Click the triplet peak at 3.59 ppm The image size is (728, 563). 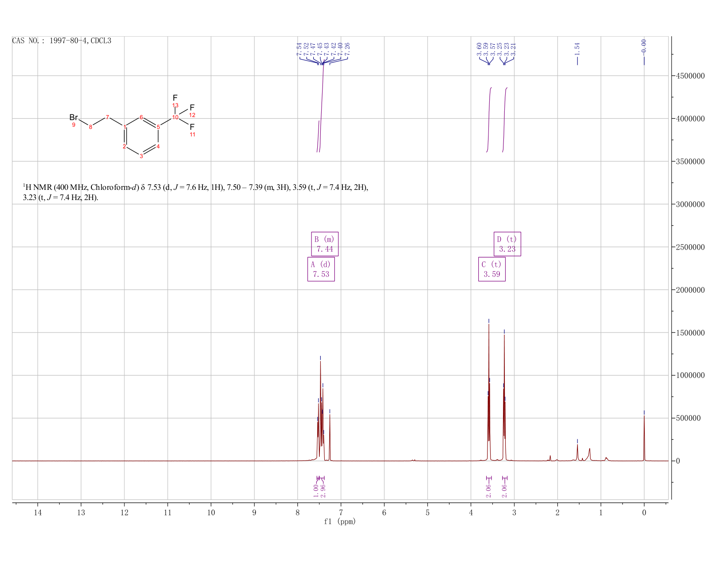click(x=489, y=393)
